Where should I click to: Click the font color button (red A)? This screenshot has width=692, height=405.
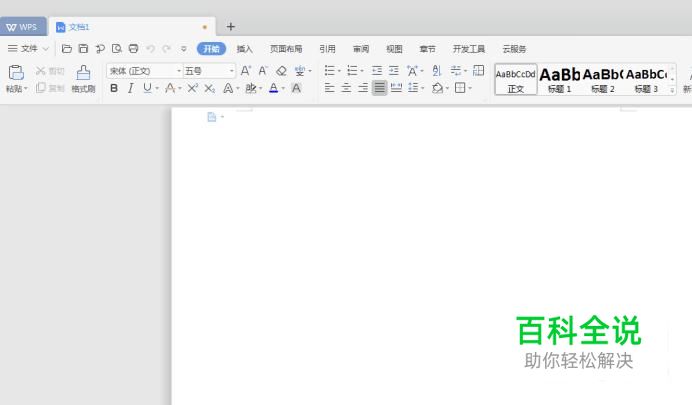coord(273,88)
